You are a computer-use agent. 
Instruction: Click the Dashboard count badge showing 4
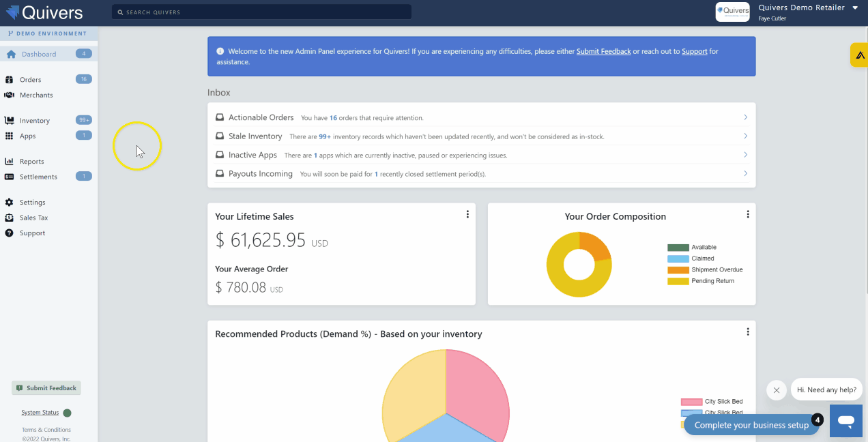84,53
